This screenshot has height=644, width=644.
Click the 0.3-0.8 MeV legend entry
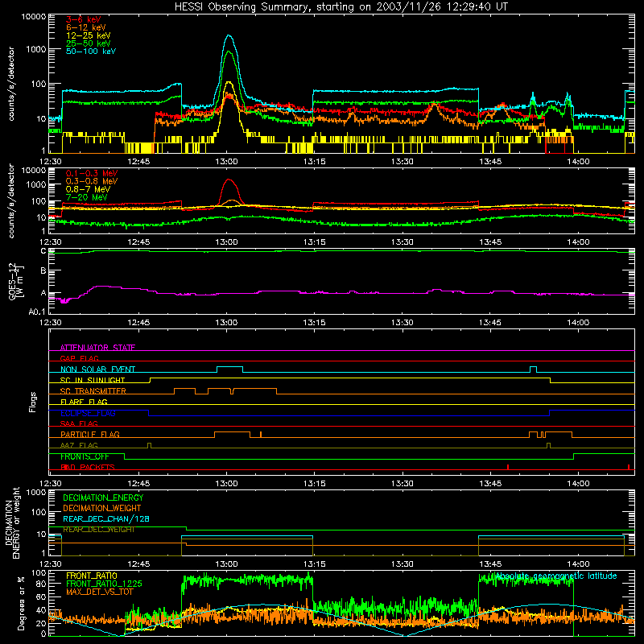(x=92, y=181)
